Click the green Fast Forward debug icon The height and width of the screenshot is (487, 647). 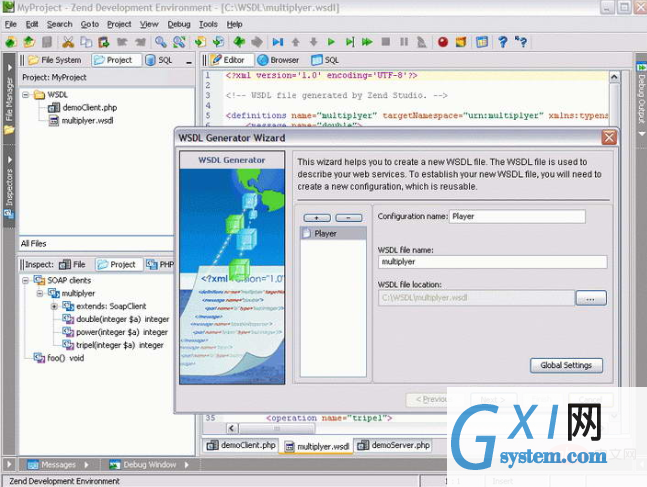coord(367,42)
